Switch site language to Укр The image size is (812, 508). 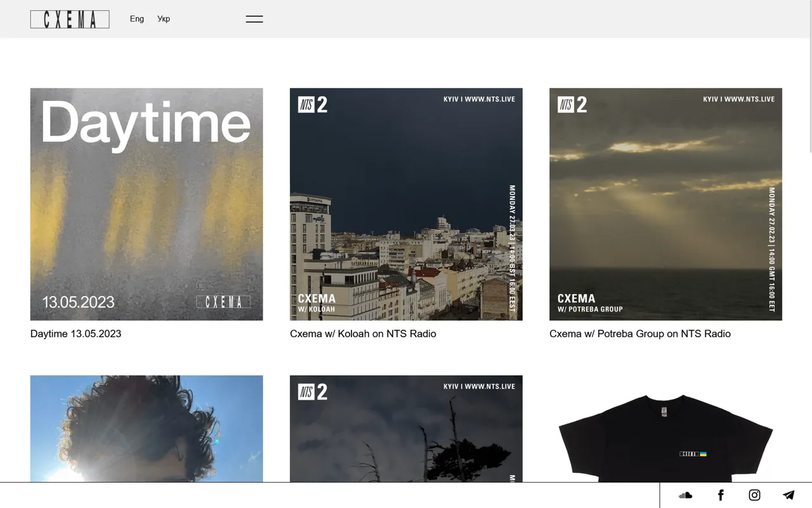coord(164,19)
